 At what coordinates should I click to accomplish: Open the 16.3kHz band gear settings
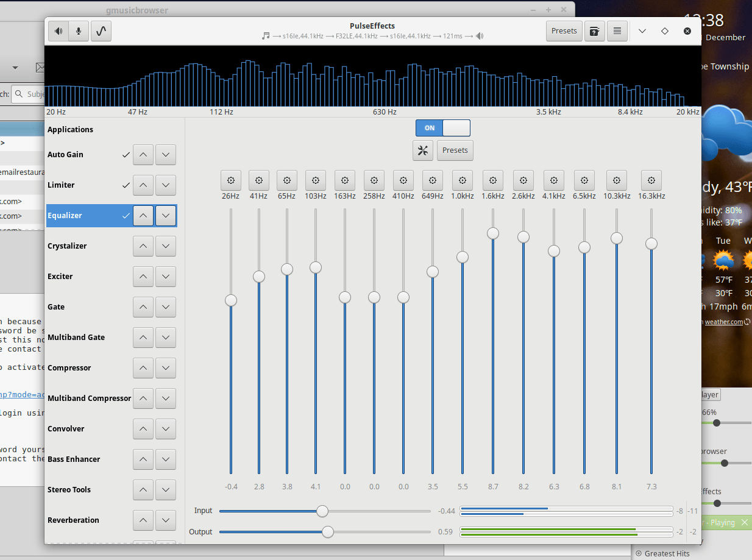pyautogui.click(x=651, y=180)
